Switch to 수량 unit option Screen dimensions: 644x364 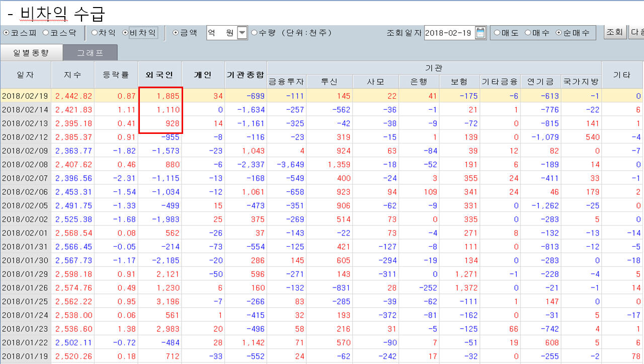(x=255, y=33)
